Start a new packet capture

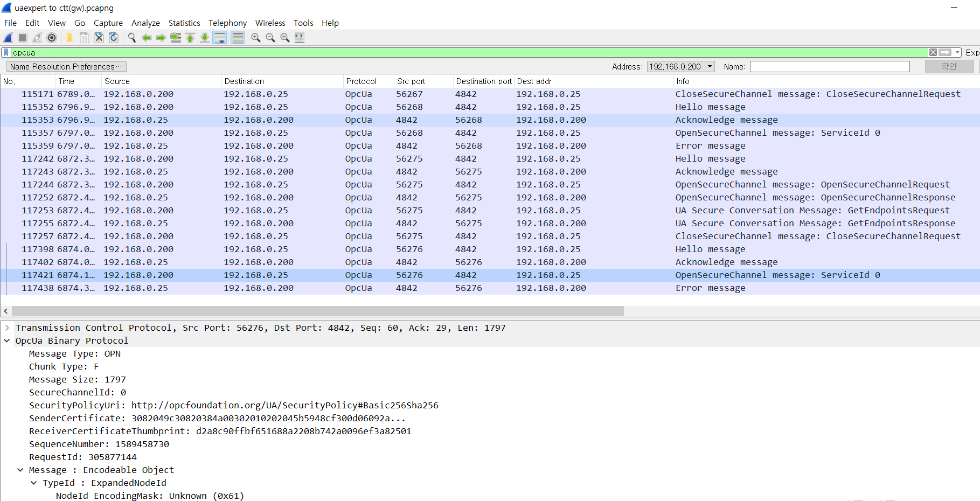pyautogui.click(x=8, y=38)
